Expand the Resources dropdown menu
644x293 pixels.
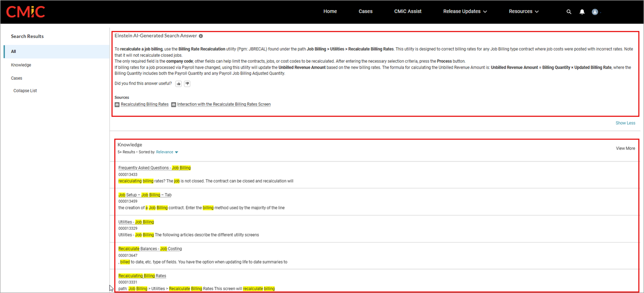523,11
